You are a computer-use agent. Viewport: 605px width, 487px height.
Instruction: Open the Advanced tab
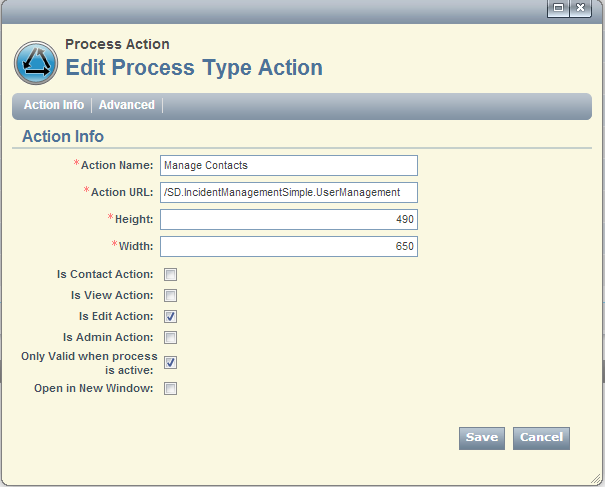point(127,105)
